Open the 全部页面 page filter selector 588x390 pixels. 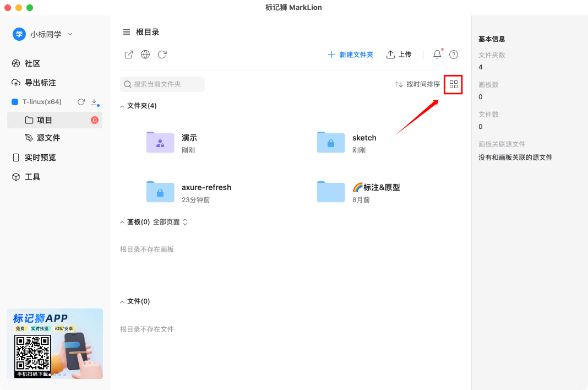(x=168, y=221)
